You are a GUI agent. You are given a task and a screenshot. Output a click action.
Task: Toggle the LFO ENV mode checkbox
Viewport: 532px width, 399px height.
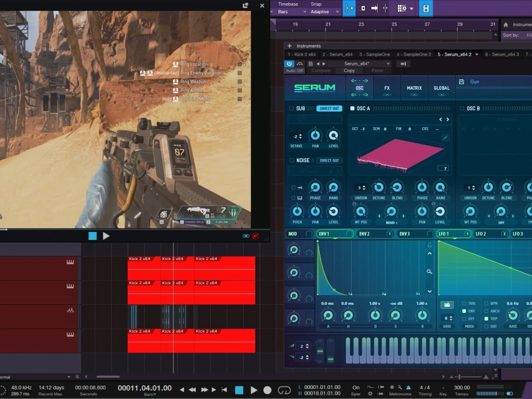(464, 311)
